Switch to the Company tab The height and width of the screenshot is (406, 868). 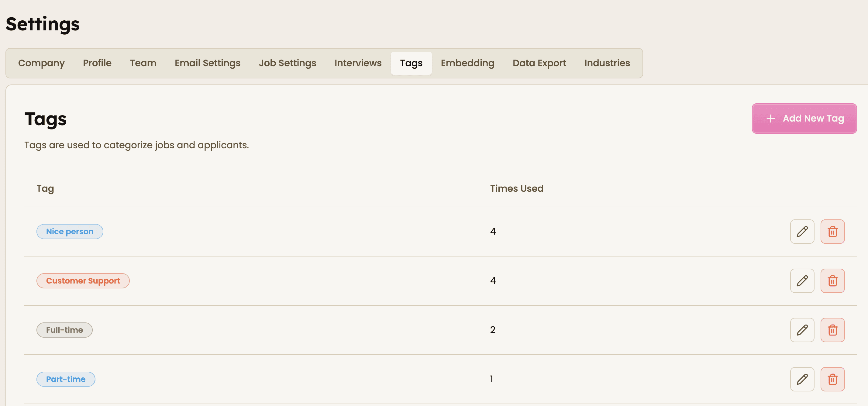tap(41, 63)
